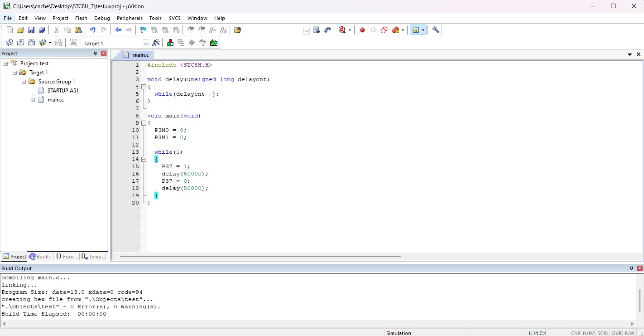Collapse the while loop fold at line 14
Viewport: 644px width, 336px height.
point(144,159)
